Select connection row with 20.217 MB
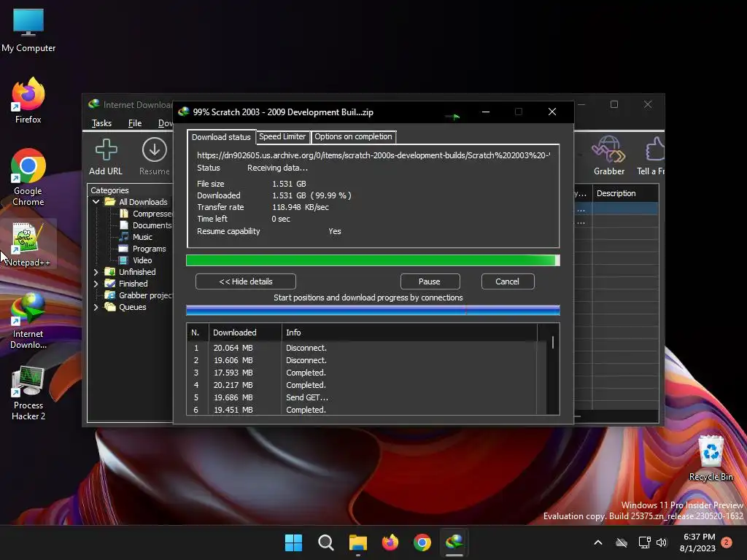Viewport: 747px width, 560px height. click(x=362, y=385)
